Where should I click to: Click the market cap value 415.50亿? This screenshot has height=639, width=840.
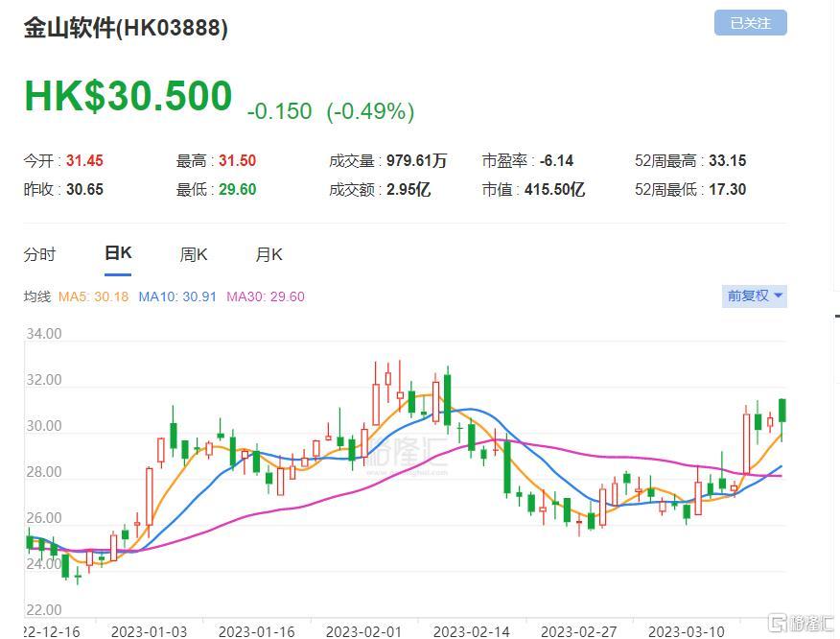[554, 189]
